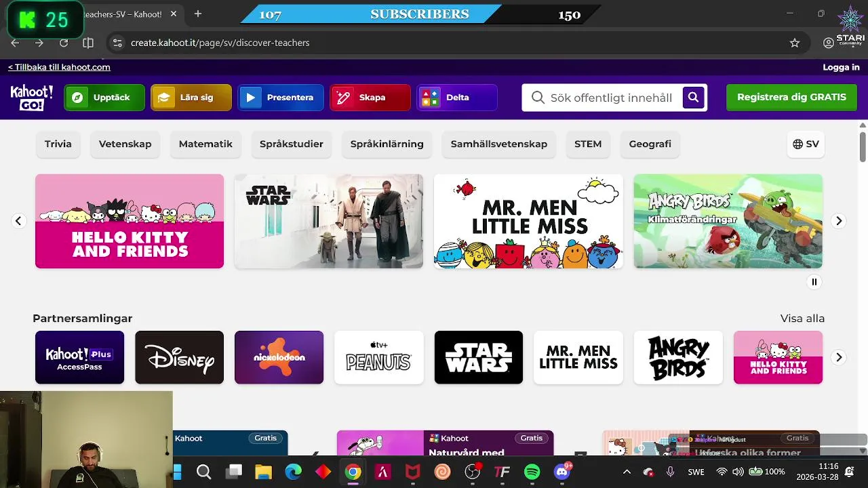
Task: Click the browser back arrow
Action: click(x=15, y=43)
